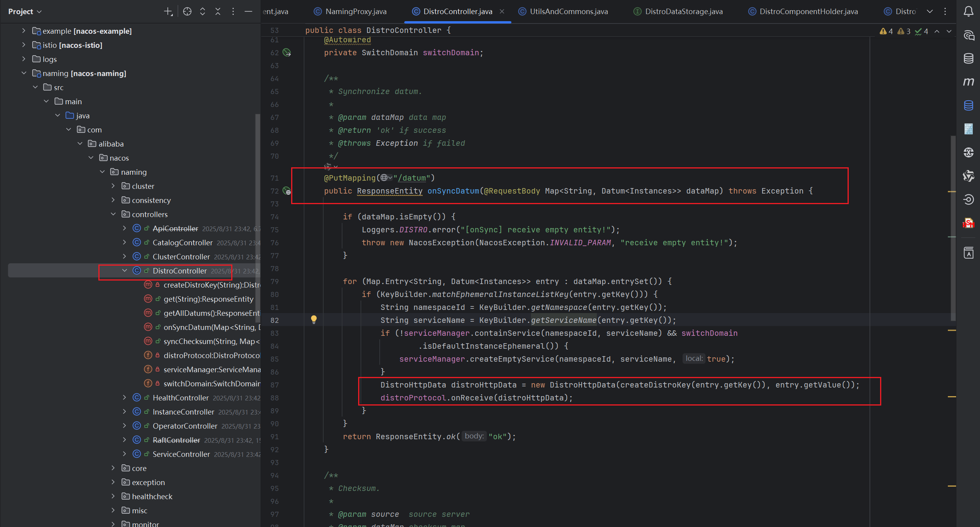
Task: Open the Notifications bell icon
Action: tap(969, 11)
